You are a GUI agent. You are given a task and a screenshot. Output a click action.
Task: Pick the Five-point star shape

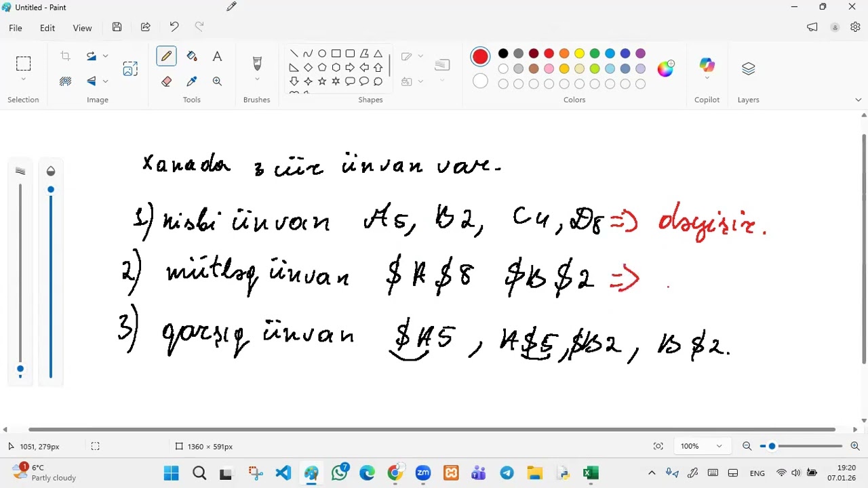[322, 81]
